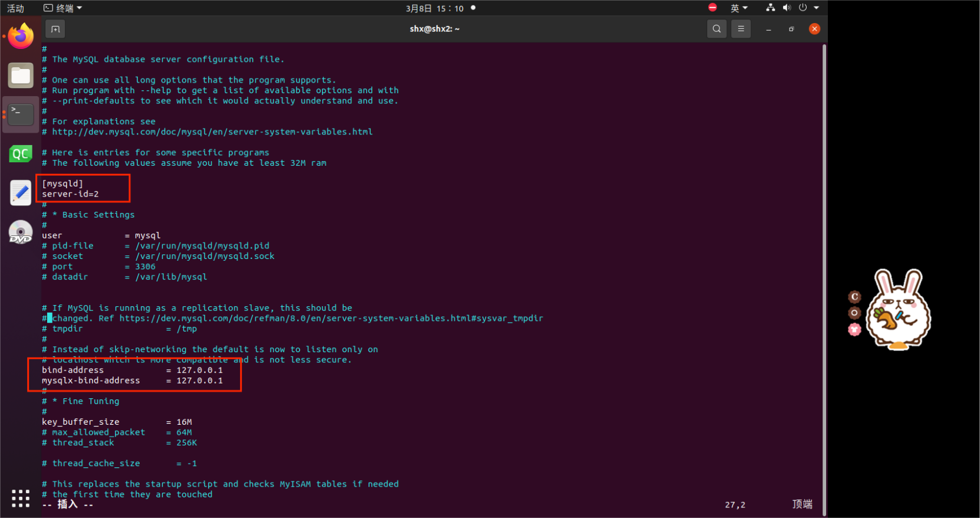Open the Files manager in dock
The height and width of the screenshot is (518, 980).
pyautogui.click(x=21, y=76)
